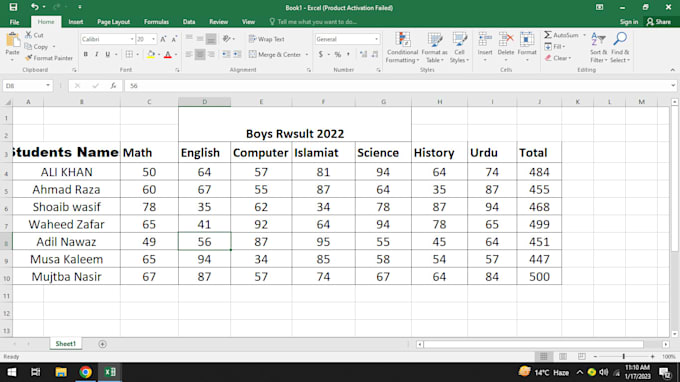The width and height of the screenshot is (680, 382).
Task: Toggle Merge & Center
Action: (275, 55)
